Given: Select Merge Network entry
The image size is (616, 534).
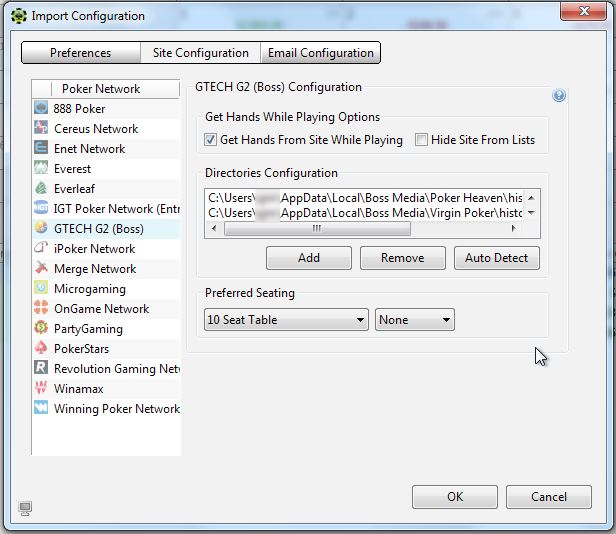Looking at the screenshot, I should point(106,269).
